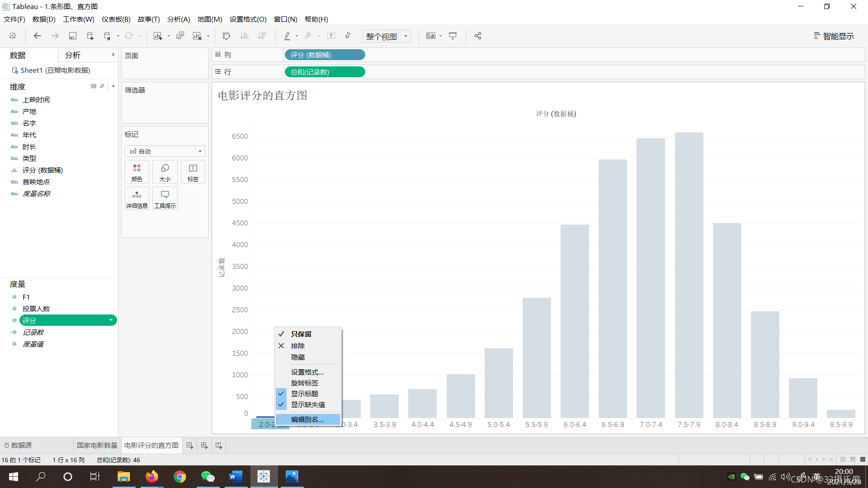
Task: Open the 分析(A) menu
Action: (179, 19)
